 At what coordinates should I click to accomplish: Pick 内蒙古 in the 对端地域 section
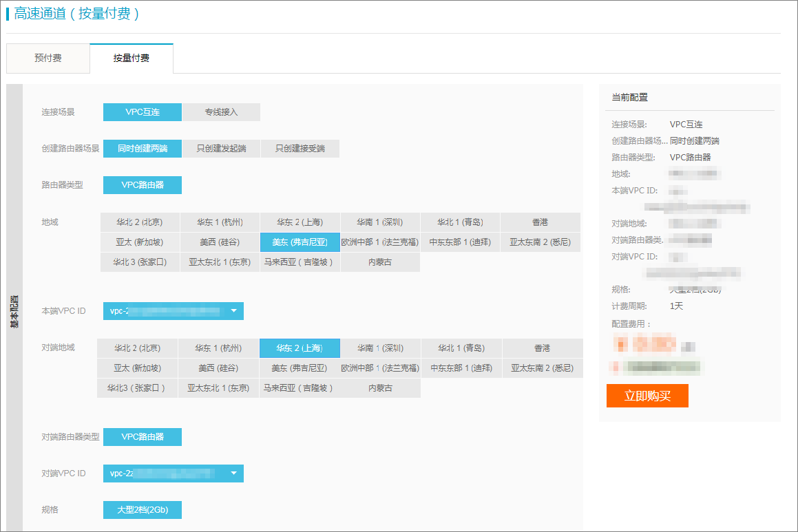coord(380,388)
